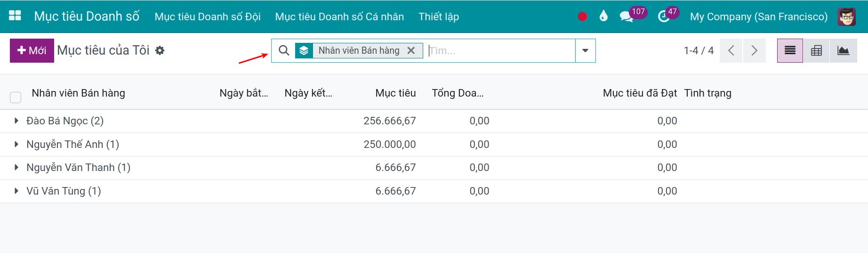The width and height of the screenshot is (868, 253).
Task: Go to the next page arrow
Action: [x=754, y=50]
